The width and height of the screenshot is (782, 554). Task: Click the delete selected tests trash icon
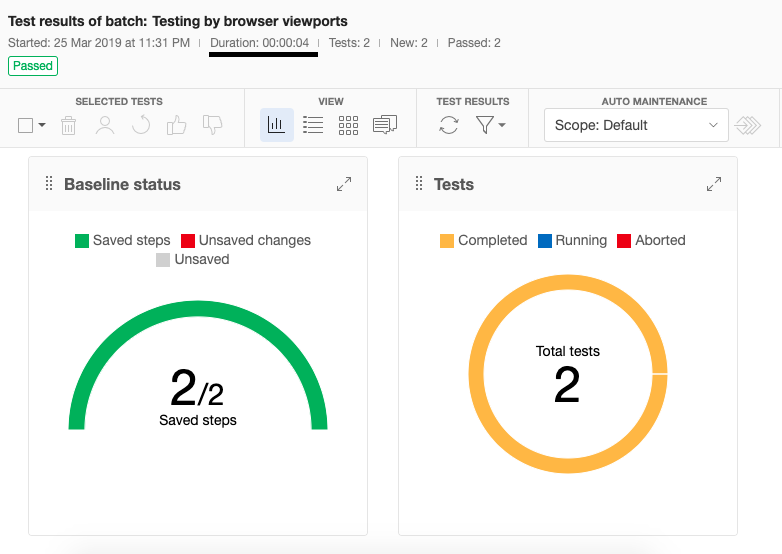[x=68, y=125]
